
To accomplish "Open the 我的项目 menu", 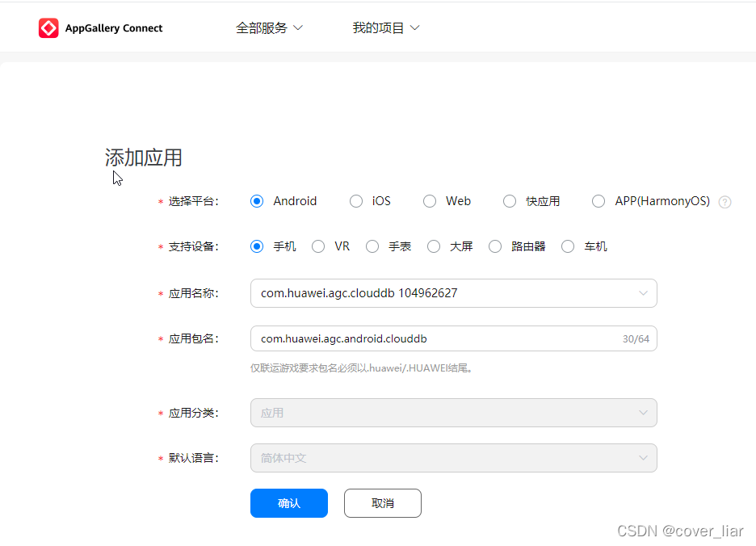I will pos(386,28).
